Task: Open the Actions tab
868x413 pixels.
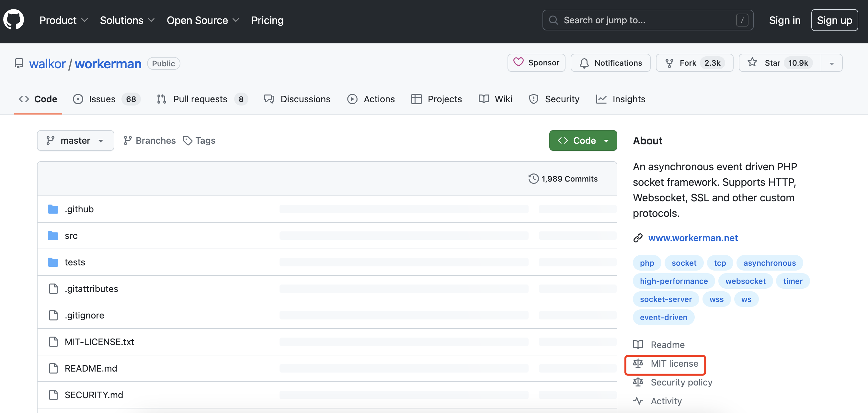Action: point(371,99)
